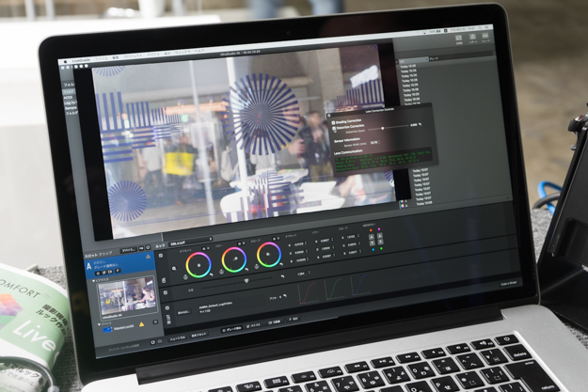This screenshot has height=392, width=588.
Task: Click the first color wheel (lift)
Action: pos(199,264)
